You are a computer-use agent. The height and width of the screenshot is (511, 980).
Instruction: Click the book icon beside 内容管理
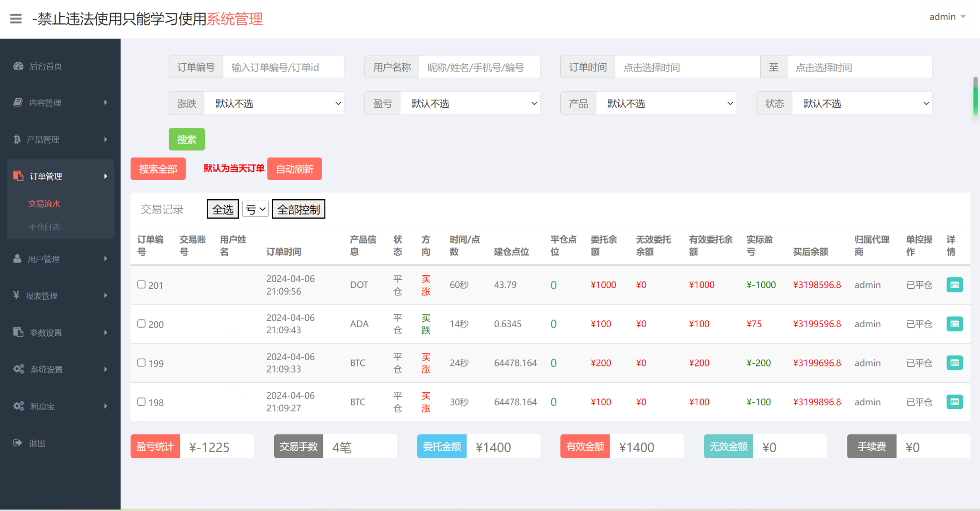coord(18,102)
